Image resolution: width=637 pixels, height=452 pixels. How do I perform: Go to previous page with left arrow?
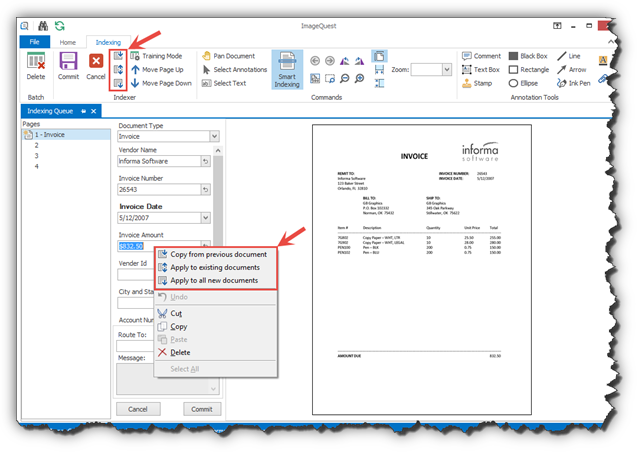click(315, 61)
